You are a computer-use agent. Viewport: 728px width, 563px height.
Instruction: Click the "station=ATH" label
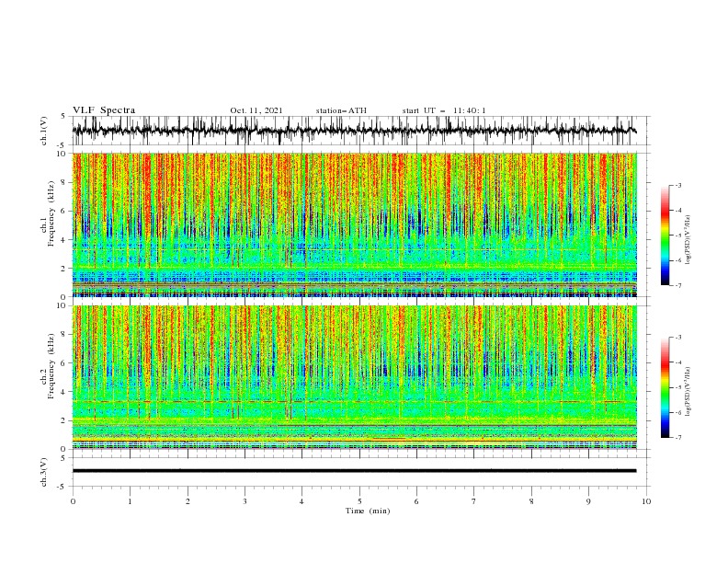[x=341, y=110]
